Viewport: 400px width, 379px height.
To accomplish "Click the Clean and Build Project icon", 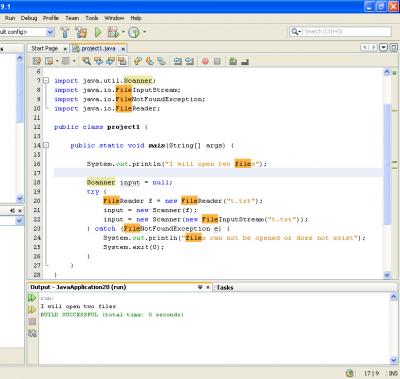I will pyautogui.click(x=81, y=32).
